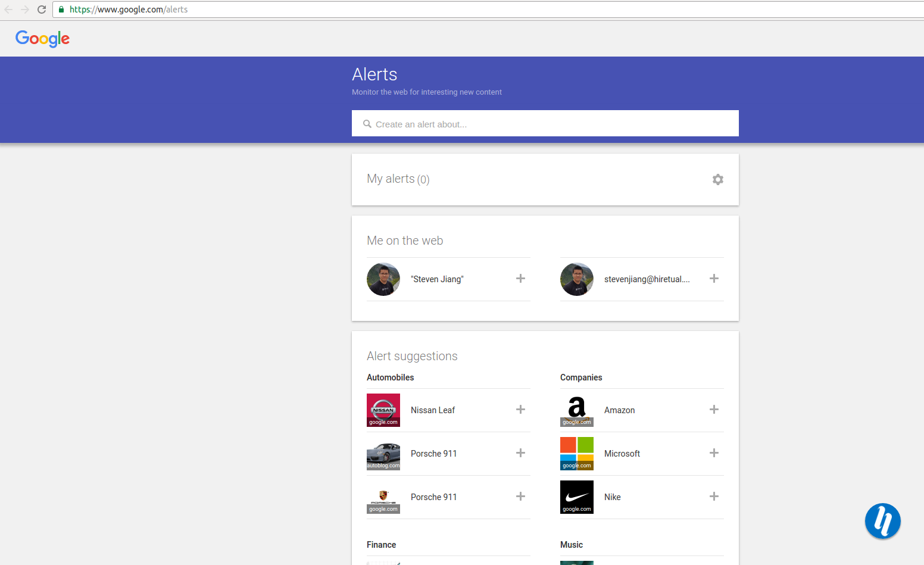924x565 pixels.
Task: Click the Google logo
Action: click(42, 39)
